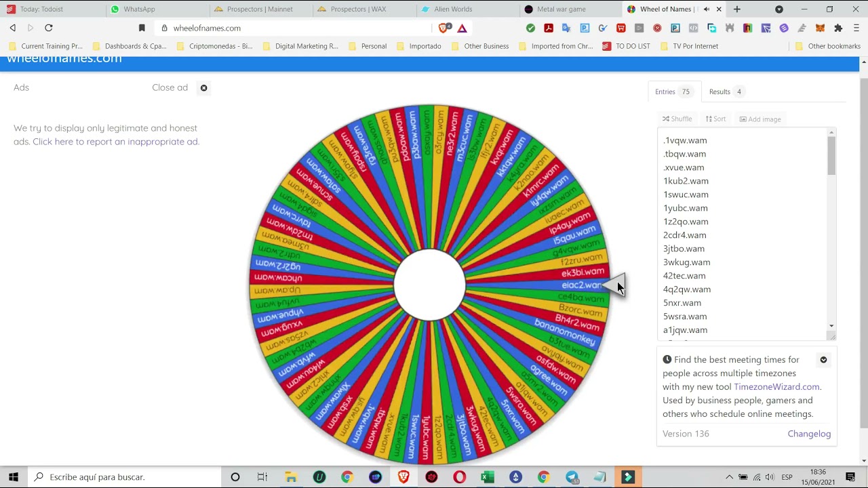The width and height of the screenshot is (868, 488).
Task: Open Telegram from taskbar
Action: coord(572,477)
